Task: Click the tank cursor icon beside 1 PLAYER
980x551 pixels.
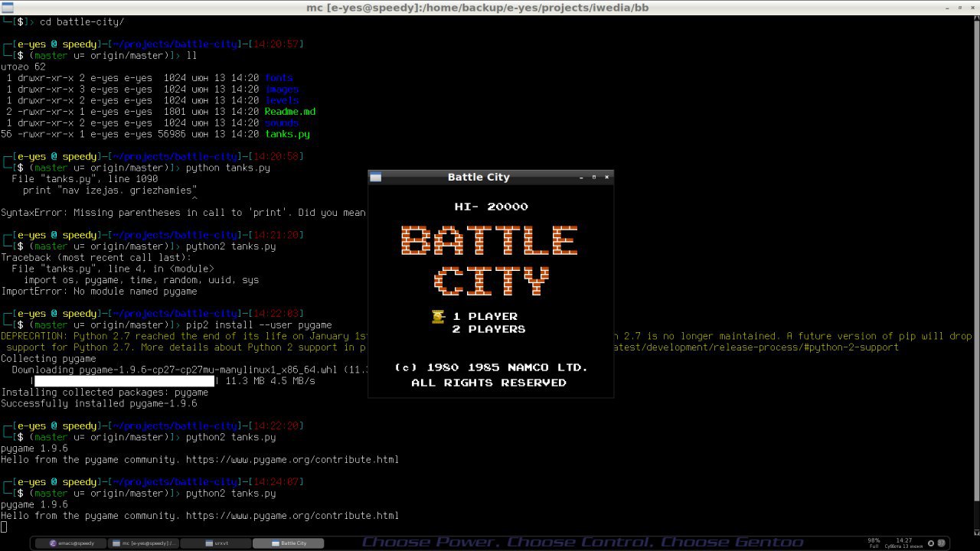Action: pos(439,316)
